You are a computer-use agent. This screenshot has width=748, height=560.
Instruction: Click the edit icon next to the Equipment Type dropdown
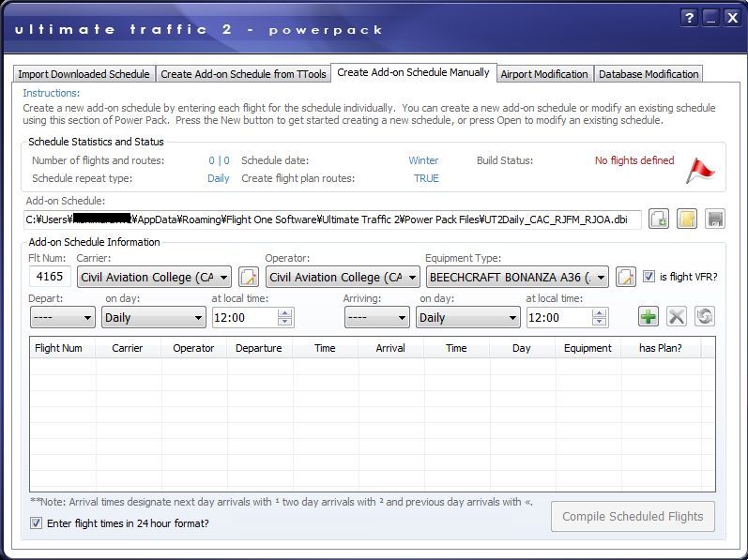tap(626, 277)
